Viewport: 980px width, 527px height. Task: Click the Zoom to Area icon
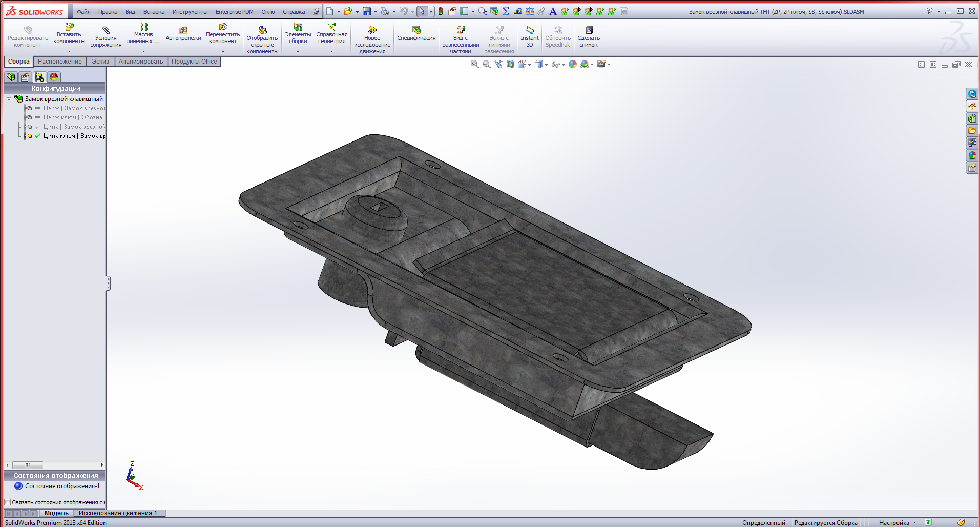(x=487, y=64)
